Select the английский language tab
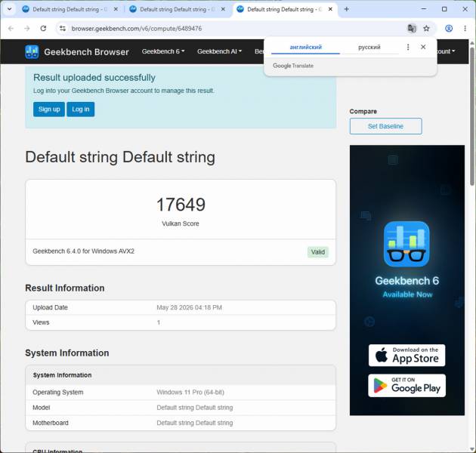This screenshot has height=453, width=476. 305,47
